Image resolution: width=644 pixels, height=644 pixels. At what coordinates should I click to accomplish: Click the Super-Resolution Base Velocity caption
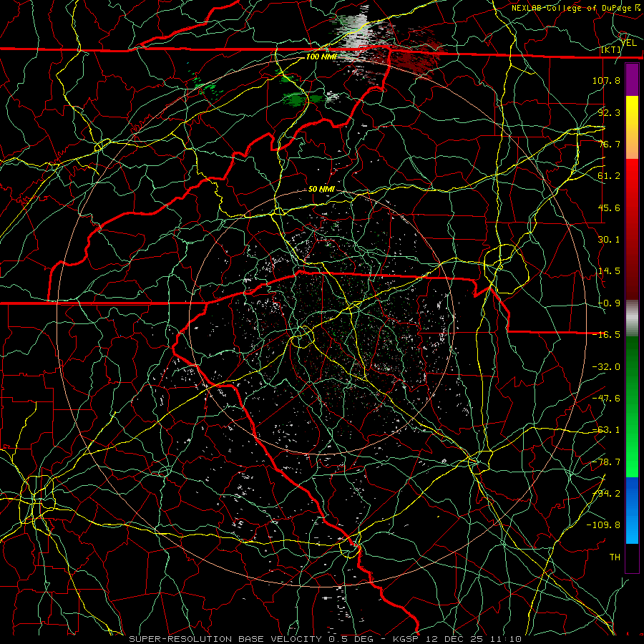coord(326,639)
